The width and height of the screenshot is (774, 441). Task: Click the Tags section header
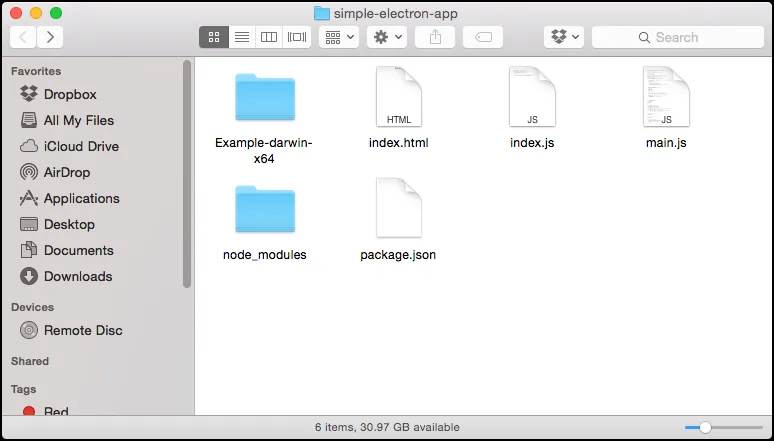click(x=23, y=389)
